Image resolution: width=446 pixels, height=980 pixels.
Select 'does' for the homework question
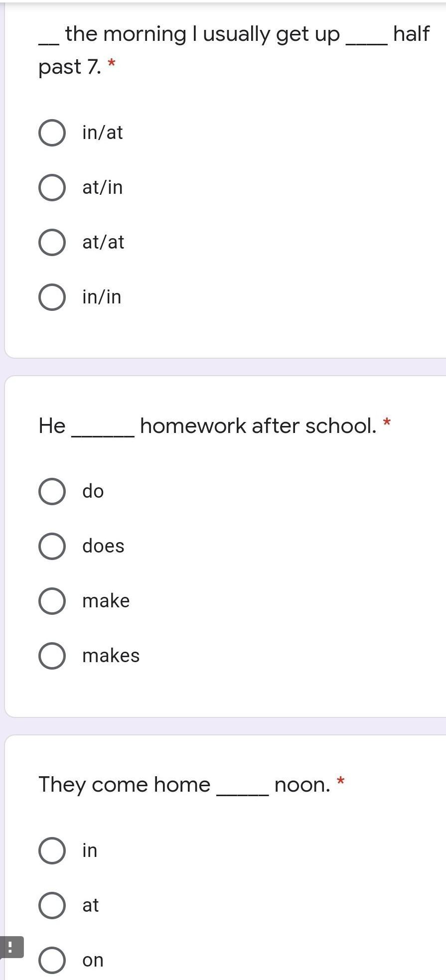coord(52,547)
